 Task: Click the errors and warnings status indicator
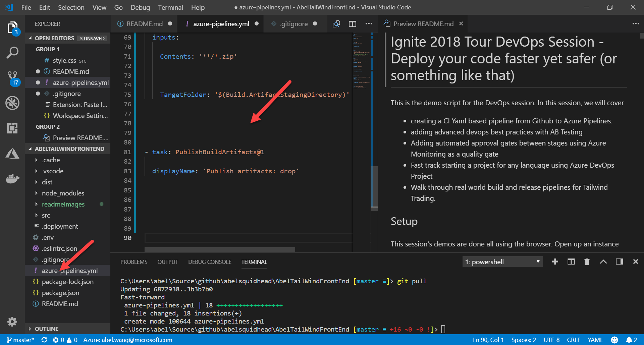[x=65, y=340]
